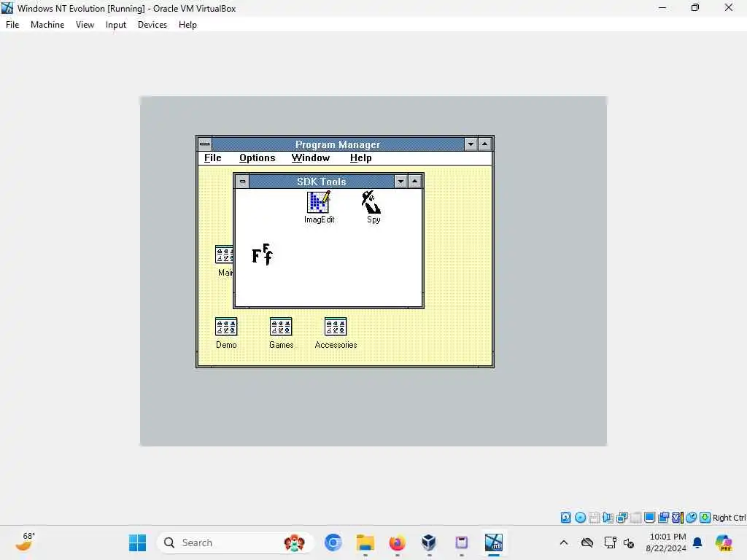Select the FFf font tool icon in SDK Tools
Viewport: 747px width, 560px height.
262,254
